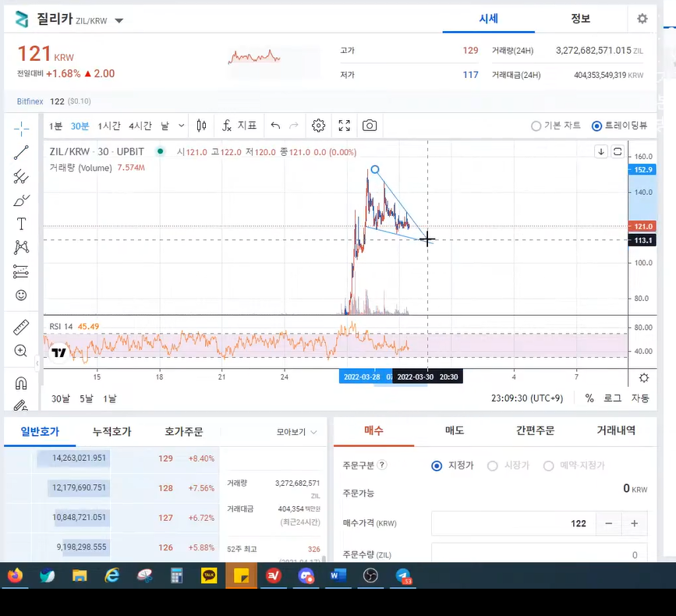Screen dimensions: 676x616
Task: Set chart interval to 30분
Action: pos(80,126)
